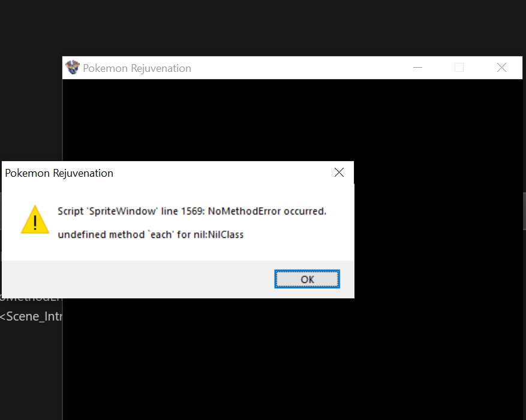526x420 pixels.
Task: Click the scrollbar at the right edge
Action: click(524, 211)
